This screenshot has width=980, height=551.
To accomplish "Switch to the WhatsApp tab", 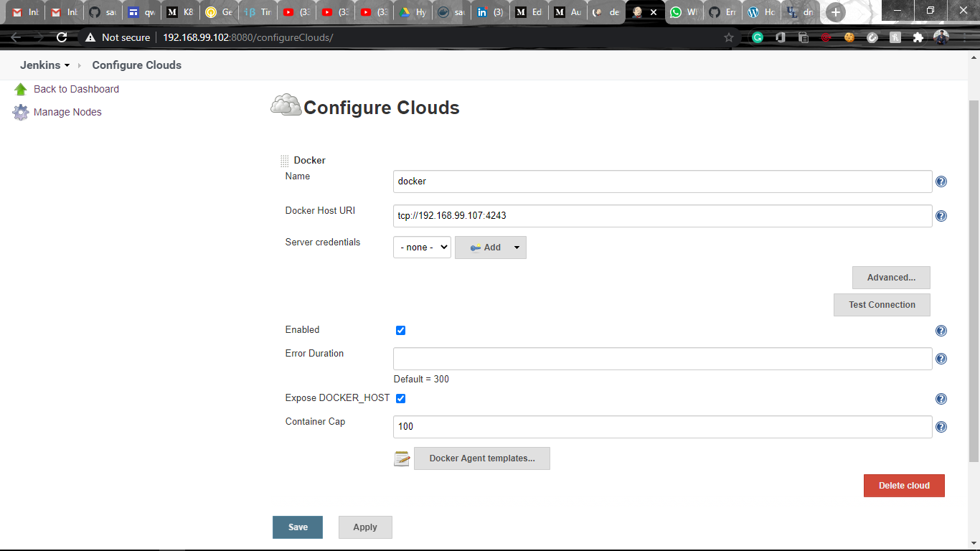I will pyautogui.click(x=684, y=12).
